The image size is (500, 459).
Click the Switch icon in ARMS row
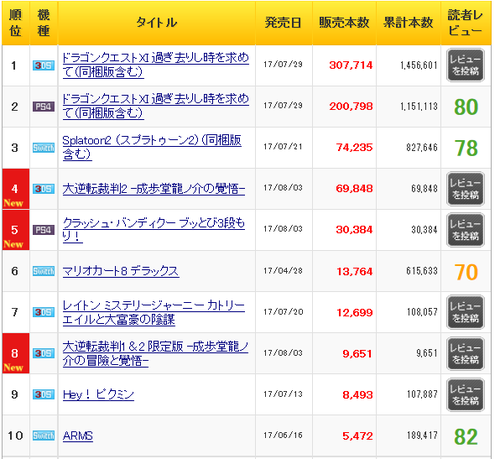click(x=44, y=435)
